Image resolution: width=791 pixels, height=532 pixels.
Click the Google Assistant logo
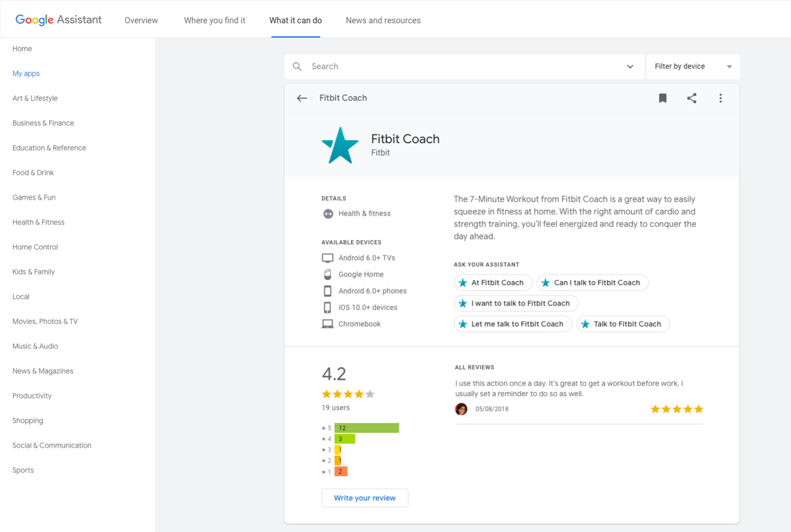[x=58, y=20]
